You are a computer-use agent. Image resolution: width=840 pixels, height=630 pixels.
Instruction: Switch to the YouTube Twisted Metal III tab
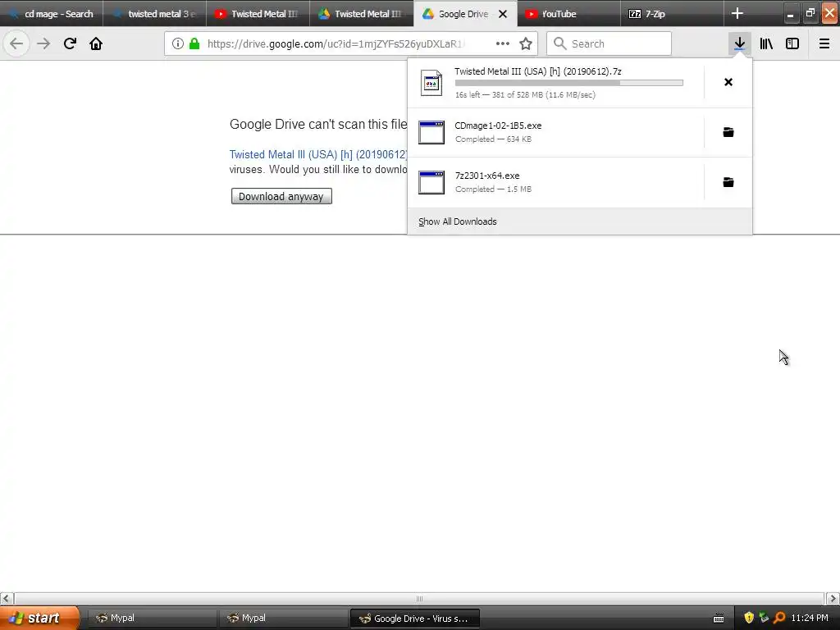(258, 14)
